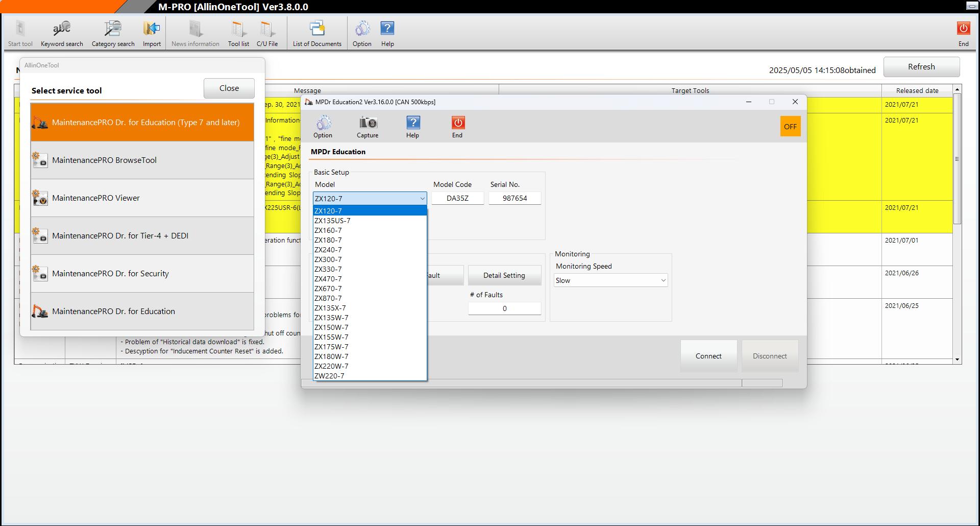Click the red End icon in M-PRO toolbar

[x=963, y=34]
